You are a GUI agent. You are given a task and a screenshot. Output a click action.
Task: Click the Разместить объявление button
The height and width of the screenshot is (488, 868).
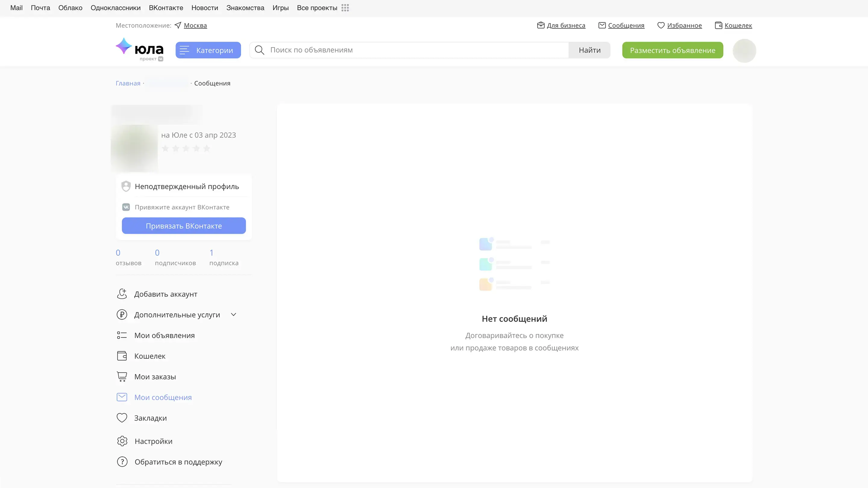click(672, 50)
